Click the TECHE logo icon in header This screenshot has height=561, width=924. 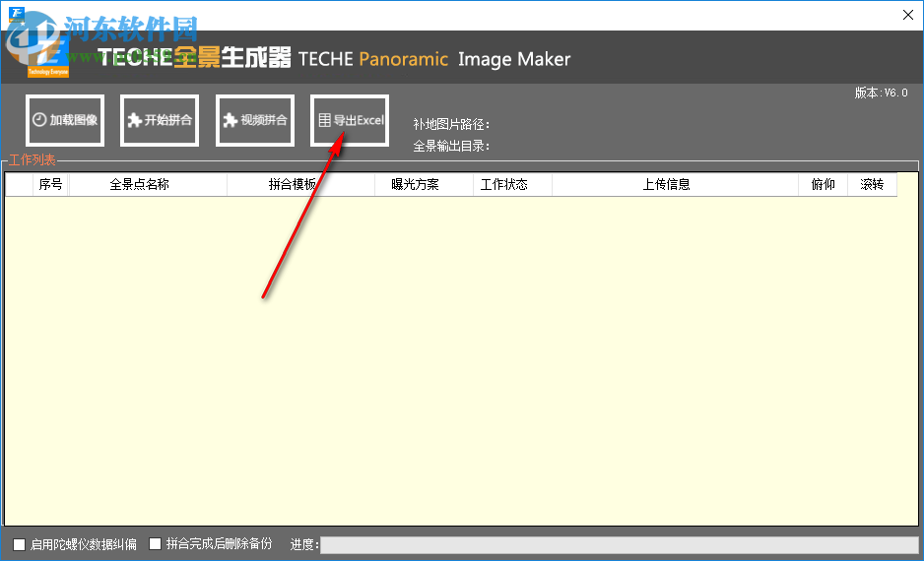tap(47, 56)
